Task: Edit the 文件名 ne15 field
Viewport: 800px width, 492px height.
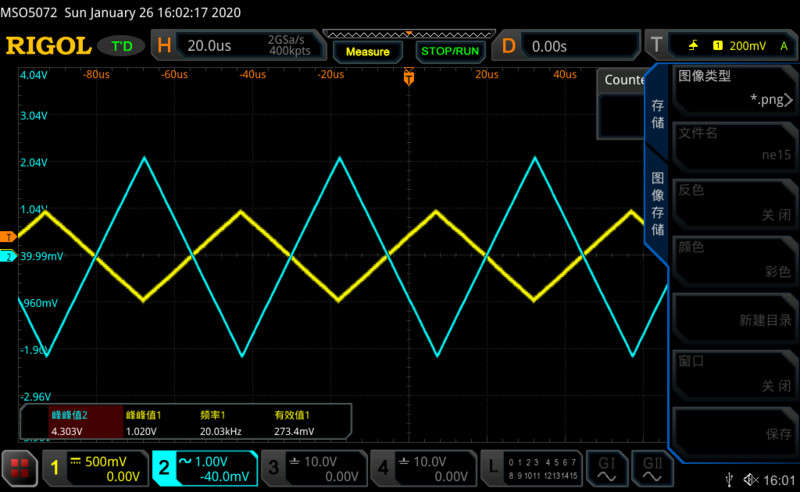Action: pos(735,145)
